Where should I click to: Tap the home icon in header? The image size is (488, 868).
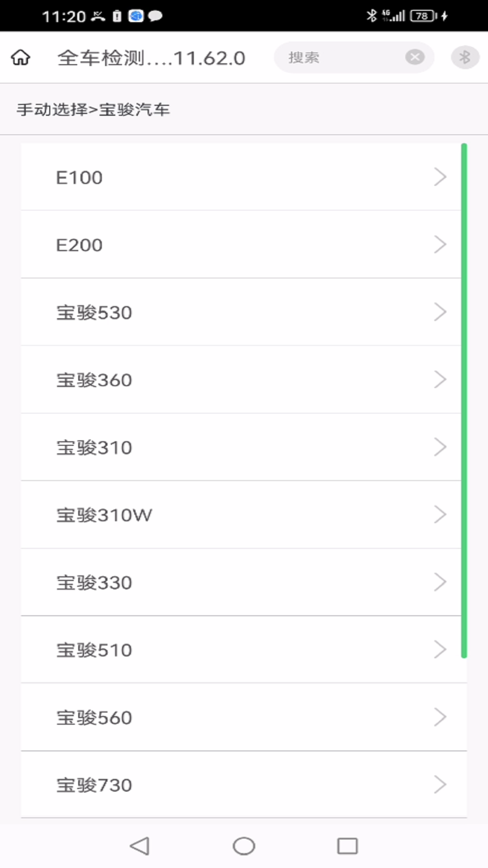point(21,57)
